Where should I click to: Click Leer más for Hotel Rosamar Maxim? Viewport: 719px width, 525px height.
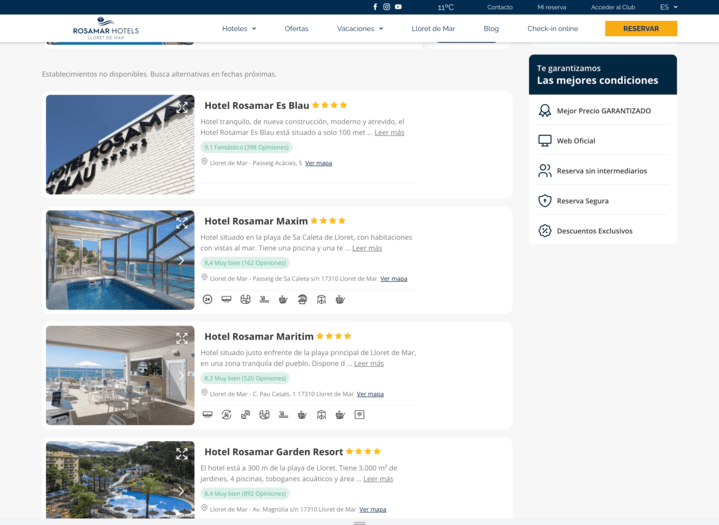(367, 248)
